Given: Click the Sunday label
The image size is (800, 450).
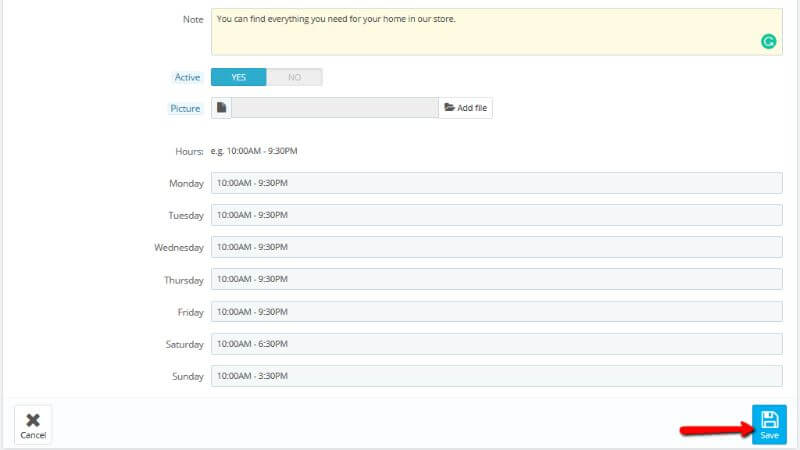Looking at the screenshot, I should coord(187,377).
